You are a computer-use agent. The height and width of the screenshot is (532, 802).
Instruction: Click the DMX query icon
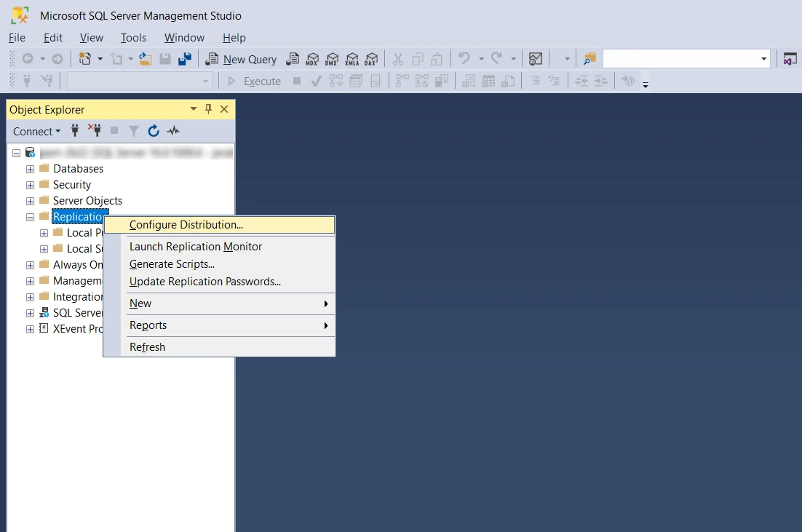332,60
